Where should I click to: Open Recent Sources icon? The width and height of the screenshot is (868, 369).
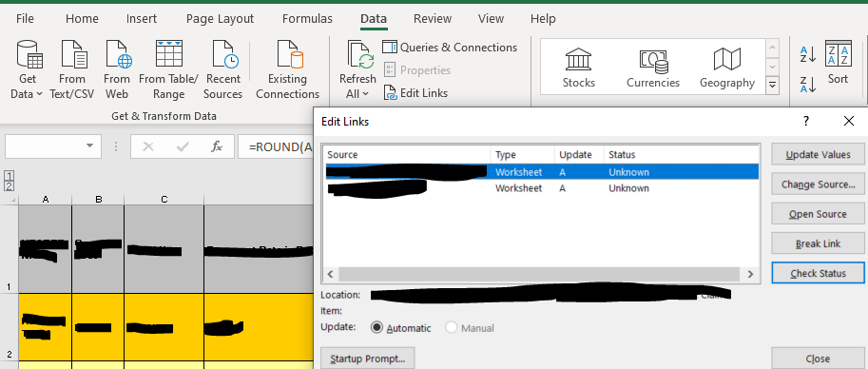coord(224,54)
